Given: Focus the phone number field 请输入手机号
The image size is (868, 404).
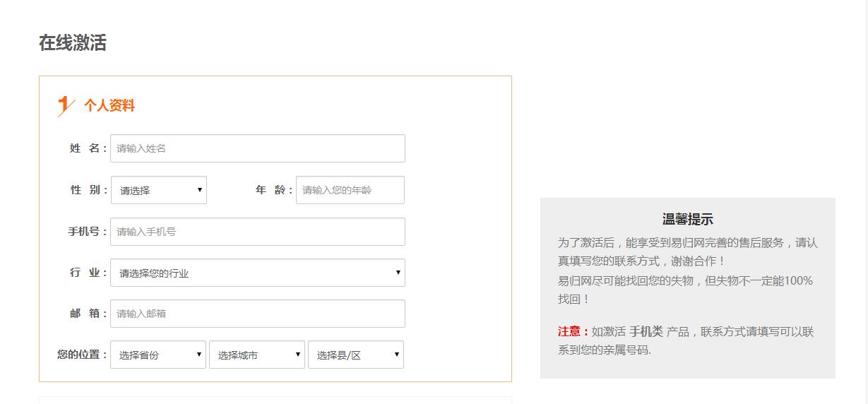Looking at the screenshot, I should click(258, 232).
